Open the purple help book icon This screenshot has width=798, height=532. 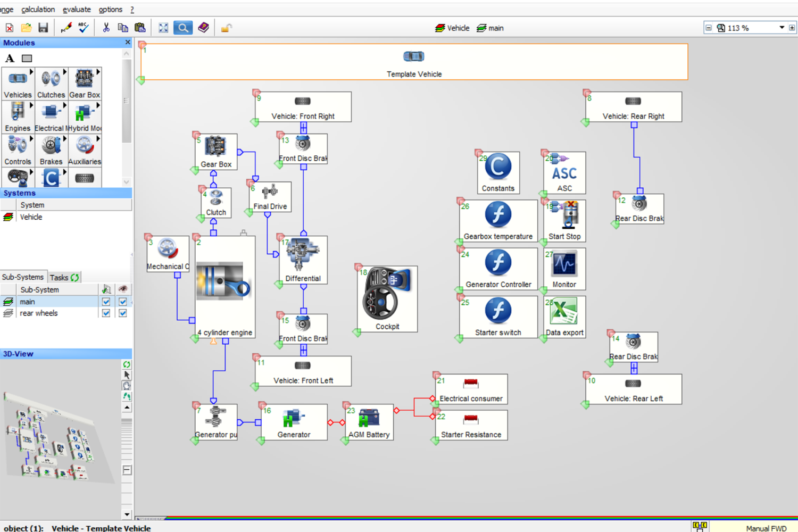(x=203, y=28)
